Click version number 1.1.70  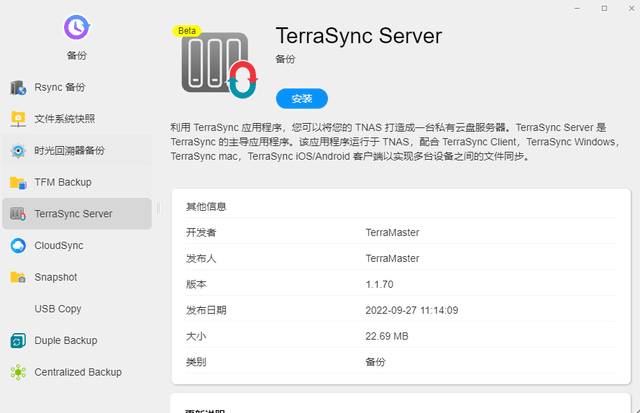click(379, 284)
